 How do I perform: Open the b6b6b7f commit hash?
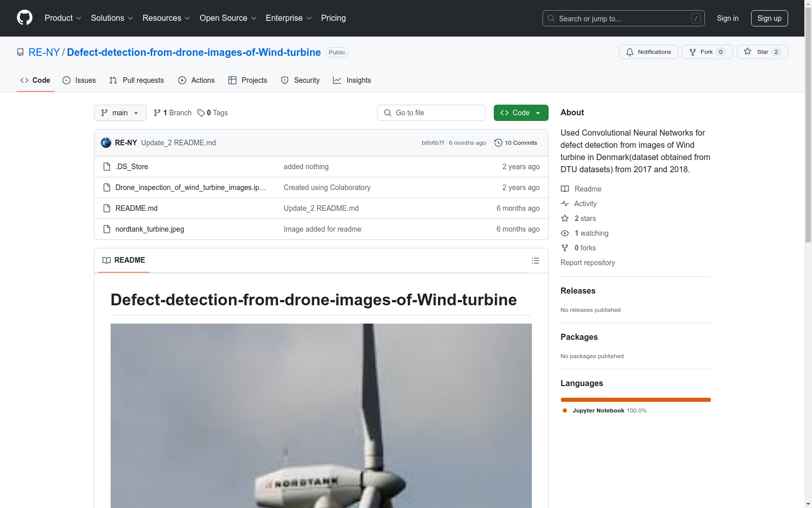(x=433, y=143)
